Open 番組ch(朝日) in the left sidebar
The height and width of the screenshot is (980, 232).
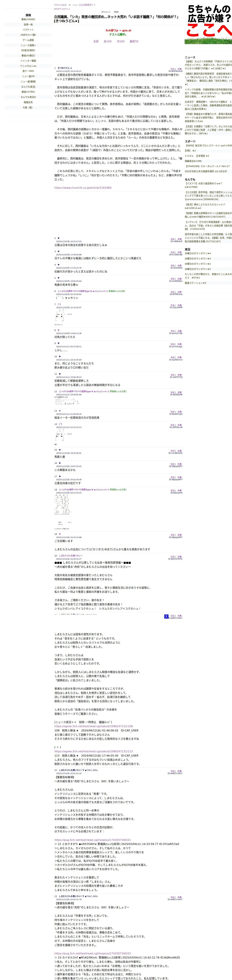28,56
